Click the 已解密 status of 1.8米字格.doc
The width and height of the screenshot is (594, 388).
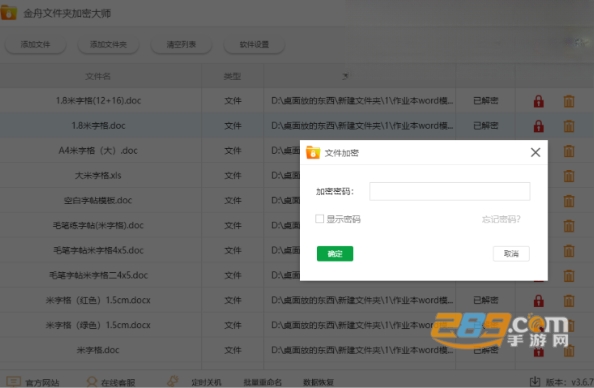coord(486,126)
